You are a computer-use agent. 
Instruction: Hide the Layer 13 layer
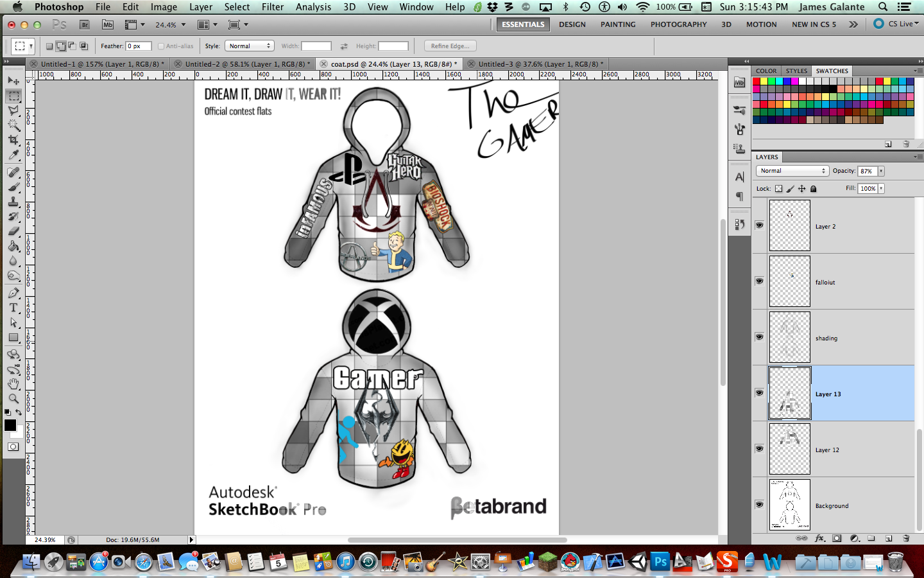(x=759, y=393)
